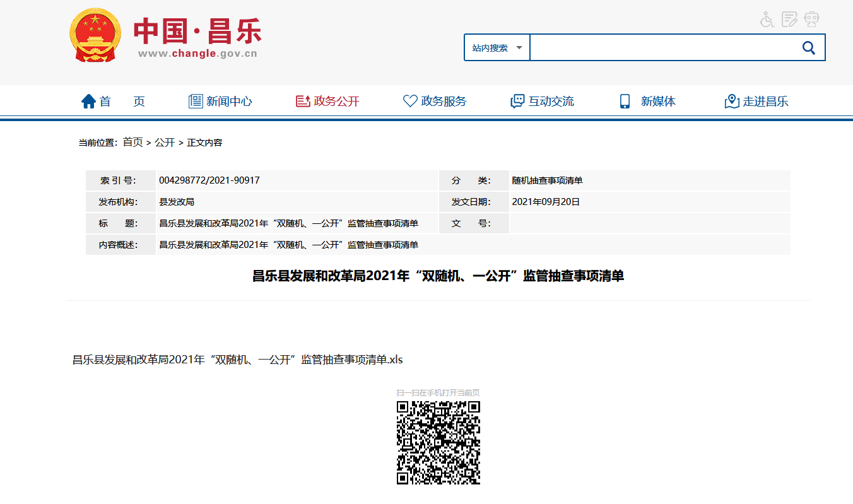Open the accessibility wheelchair icon
The height and width of the screenshot is (504, 853).
coord(766,19)
